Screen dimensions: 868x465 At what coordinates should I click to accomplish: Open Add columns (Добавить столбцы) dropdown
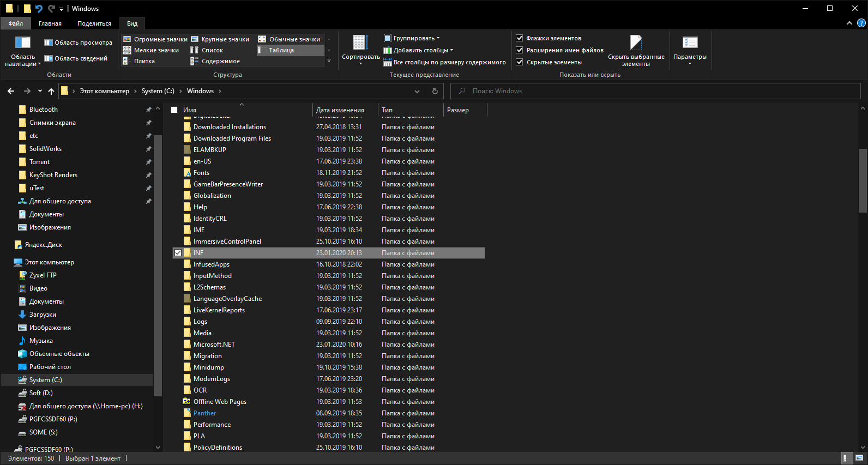click(x=418, y=50)
